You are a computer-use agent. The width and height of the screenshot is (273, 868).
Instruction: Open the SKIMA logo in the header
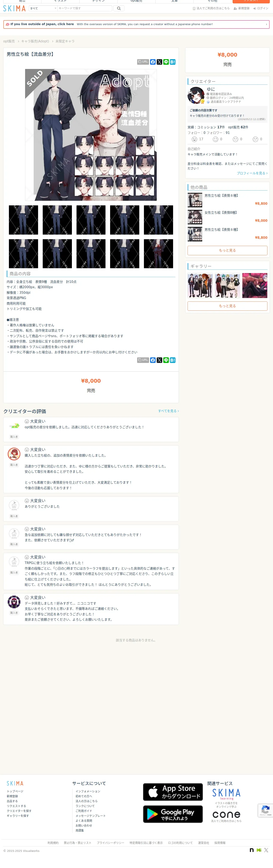click(14, 9)
